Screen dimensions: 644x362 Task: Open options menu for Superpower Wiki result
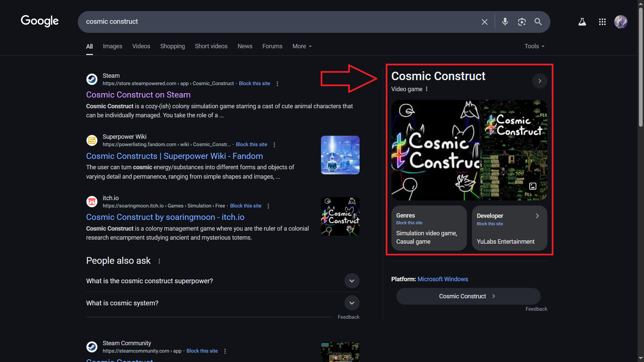click(274, 145)
